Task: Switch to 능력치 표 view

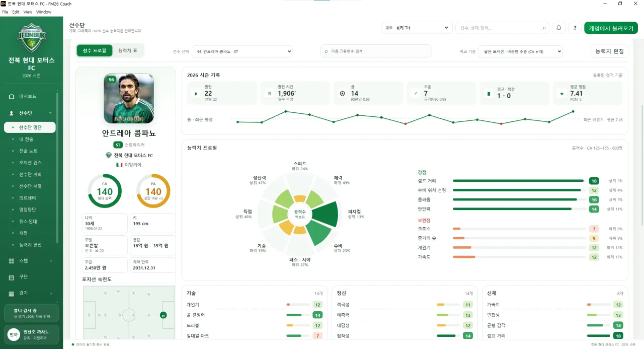Action: (127, 51)
